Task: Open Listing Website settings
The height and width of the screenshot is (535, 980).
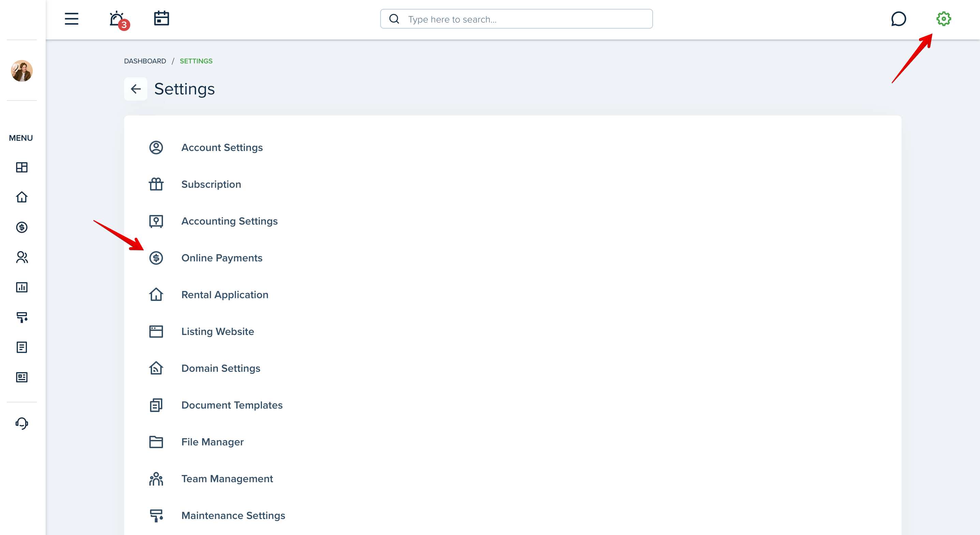Action: (218, 332)
